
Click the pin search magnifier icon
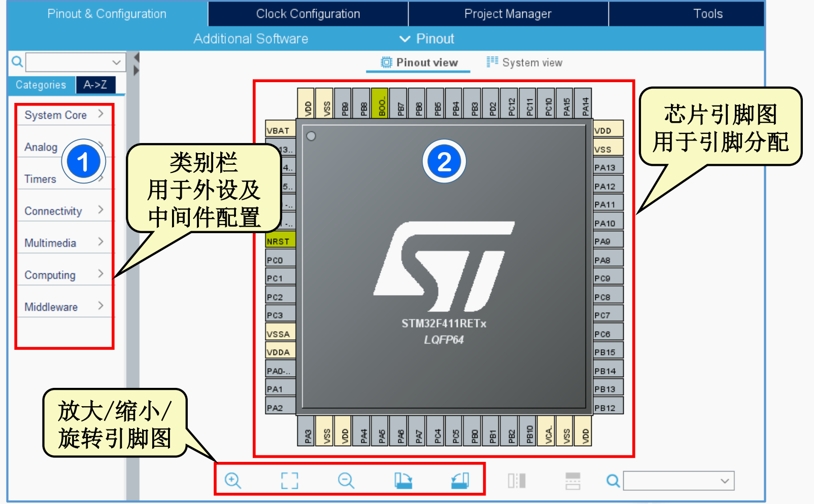(x=613, y=481)
